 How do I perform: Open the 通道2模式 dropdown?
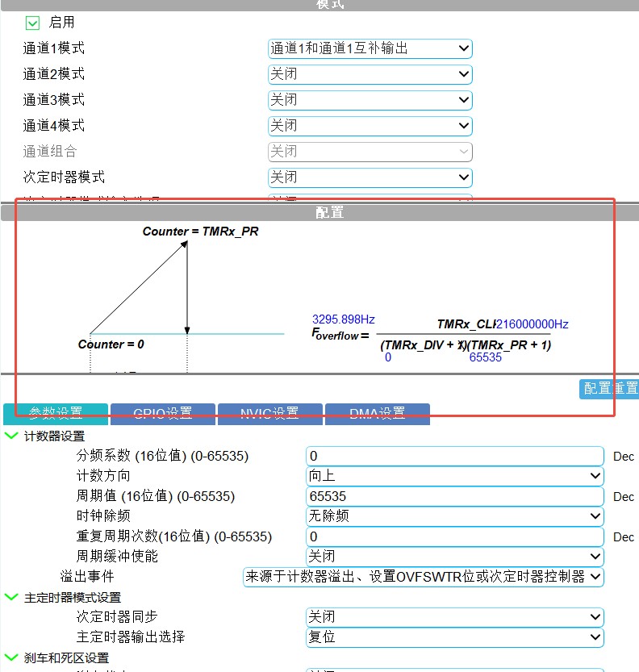370,74
